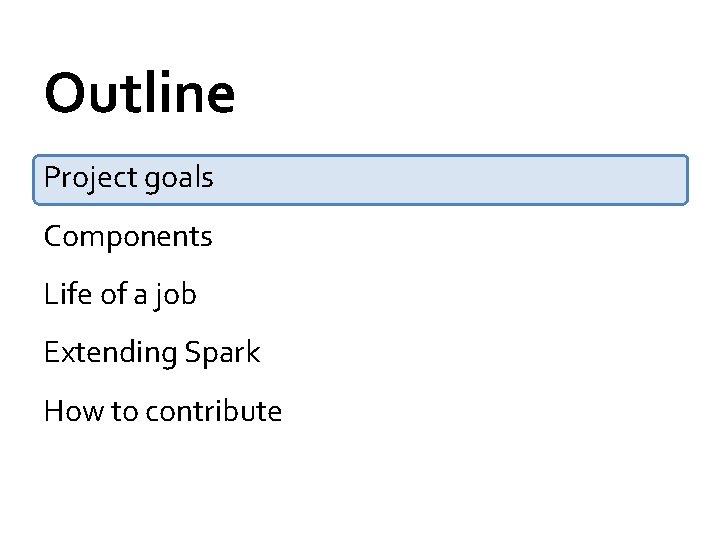Viewport: 720px width, 540px height.
Task: Click the letter k ending Extending Spark
Action: coord(252,352)
